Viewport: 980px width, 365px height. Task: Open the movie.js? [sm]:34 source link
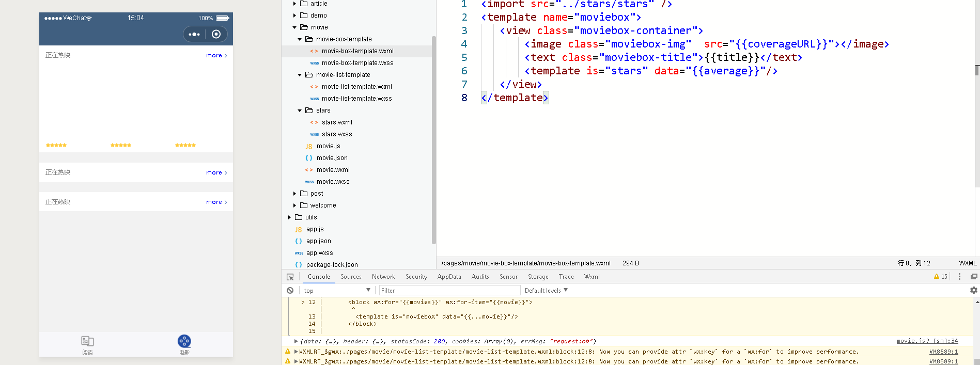927,341
